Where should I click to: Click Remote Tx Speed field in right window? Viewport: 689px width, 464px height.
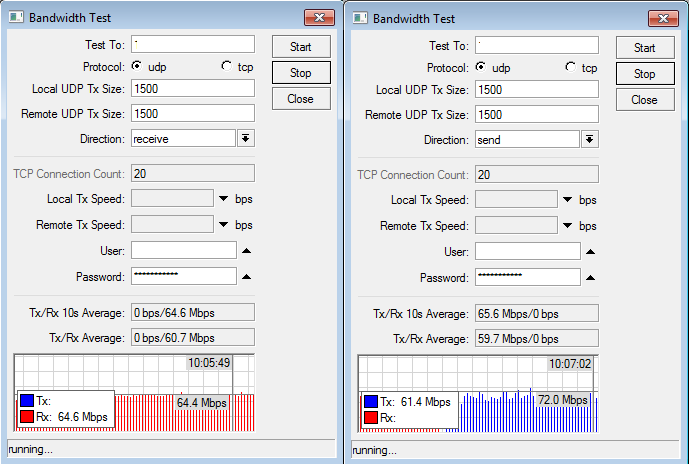point(516,225)
